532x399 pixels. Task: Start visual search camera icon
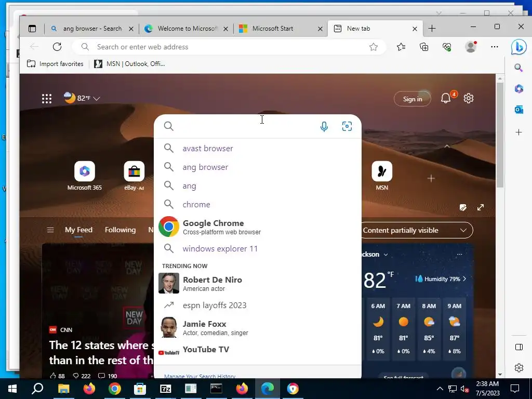(x=347, y=127)
